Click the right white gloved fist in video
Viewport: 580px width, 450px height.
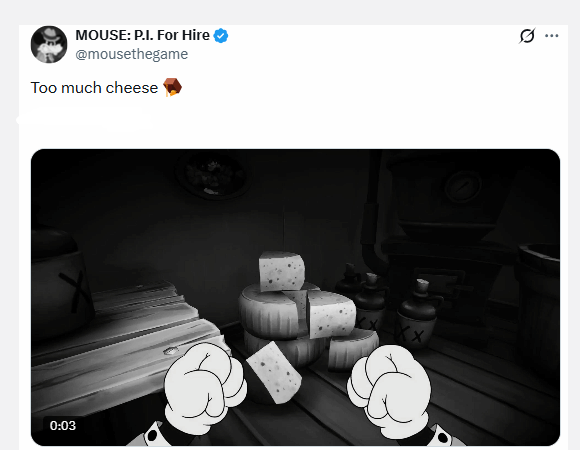pos(390,390)
